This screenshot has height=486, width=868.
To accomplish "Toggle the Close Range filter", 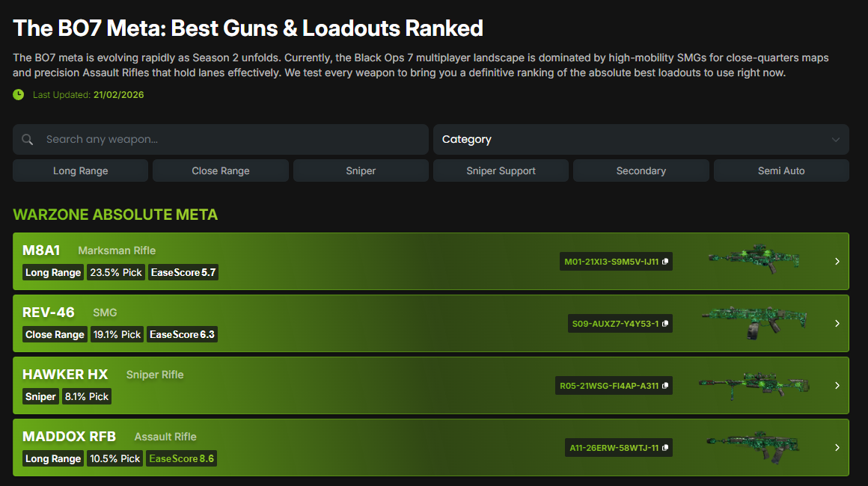I will 220,170.
